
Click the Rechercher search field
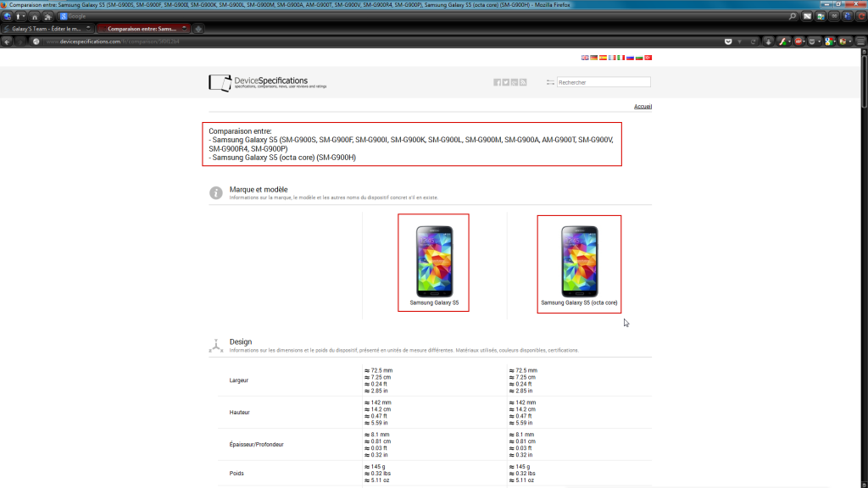pyautogui.click(x=604, y=82)
